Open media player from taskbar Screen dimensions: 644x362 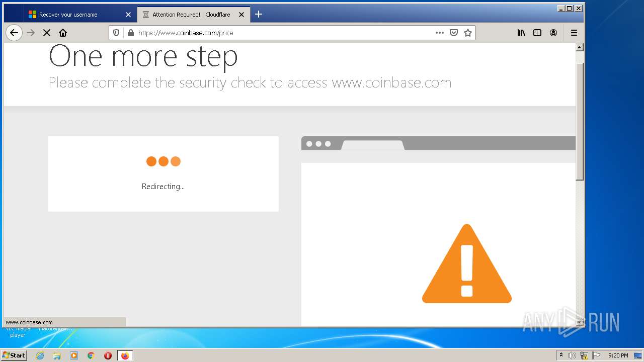(x=74, y=355)
